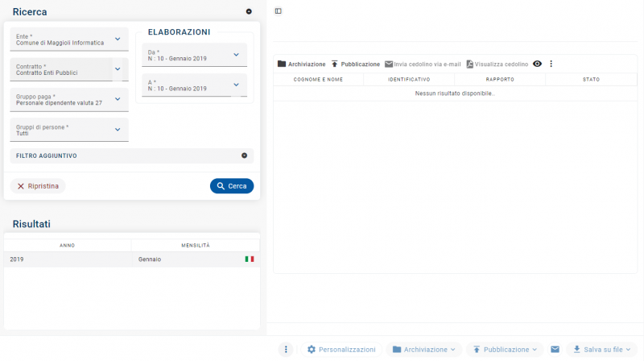Viewport: 644px width, 361px height.
Task: Open the Contratto dropdown
Action: [69, 69]
